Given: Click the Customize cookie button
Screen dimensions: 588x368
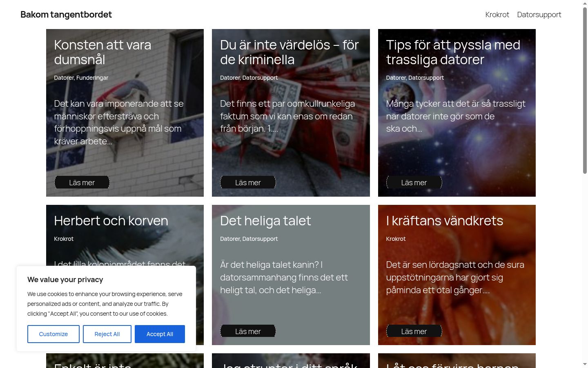Looking at the screenshot, I should tap(53, 334).
